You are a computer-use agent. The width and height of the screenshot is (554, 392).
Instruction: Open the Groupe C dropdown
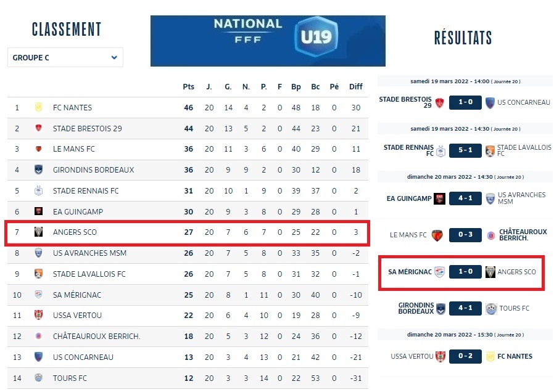pyautogui.click(x=65, y=57)
